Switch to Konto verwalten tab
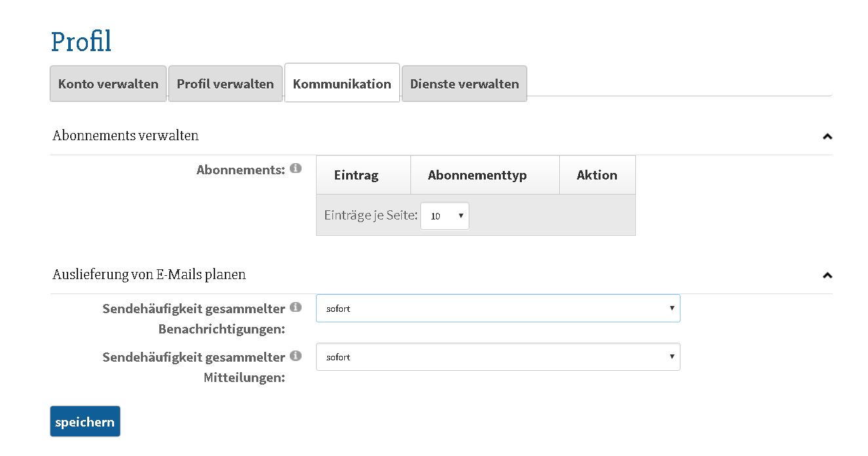The width and height of the screenshot is (868, 456). pyautogui.click(x=108, y=84)
